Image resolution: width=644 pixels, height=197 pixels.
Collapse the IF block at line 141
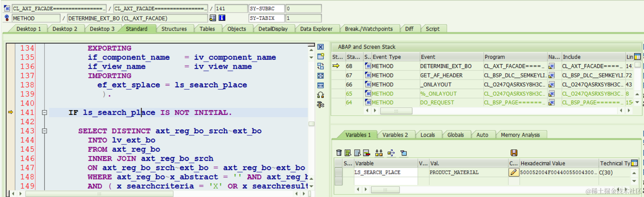click(45, 113)
